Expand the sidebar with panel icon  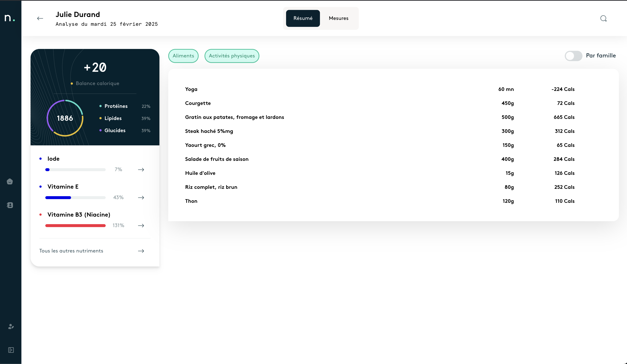(11, 350)
